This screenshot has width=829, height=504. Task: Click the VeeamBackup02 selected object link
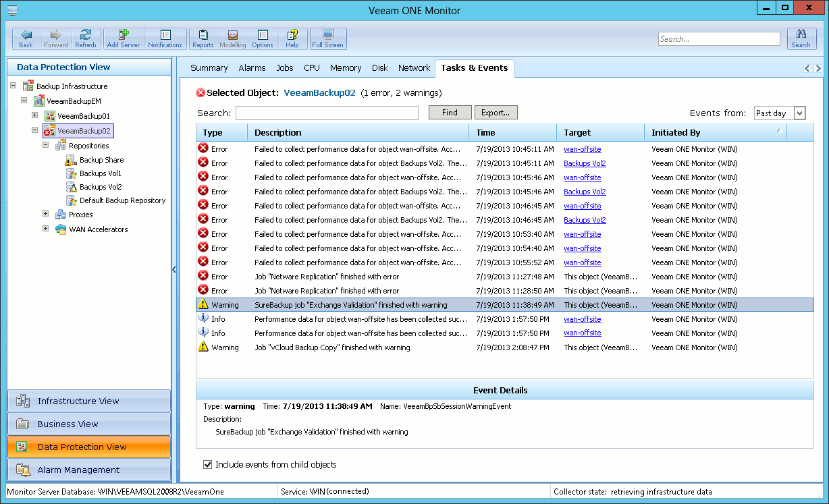[x=319, y=93]
